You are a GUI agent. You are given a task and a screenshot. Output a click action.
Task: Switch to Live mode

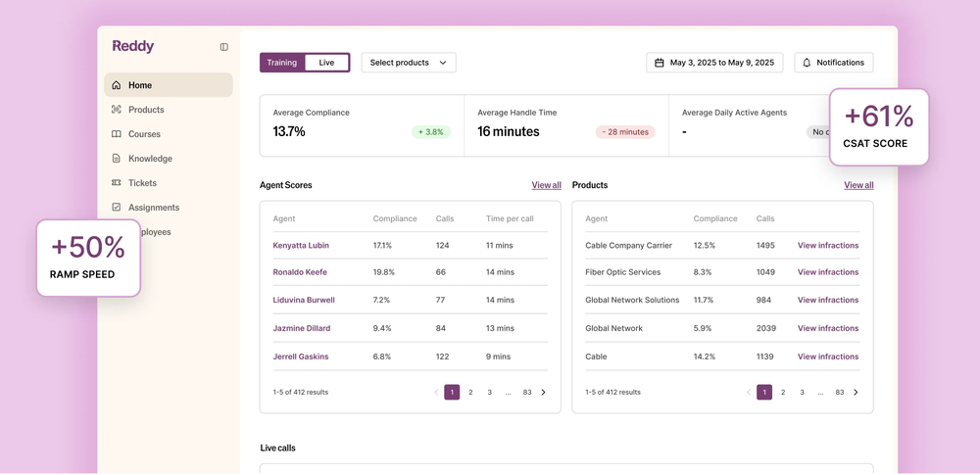[326, 63]
